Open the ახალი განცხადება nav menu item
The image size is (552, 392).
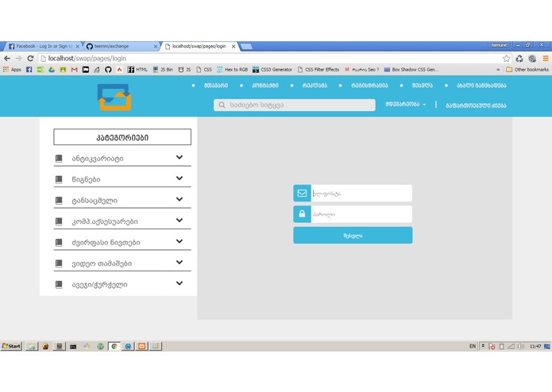[x=481, y=86]
